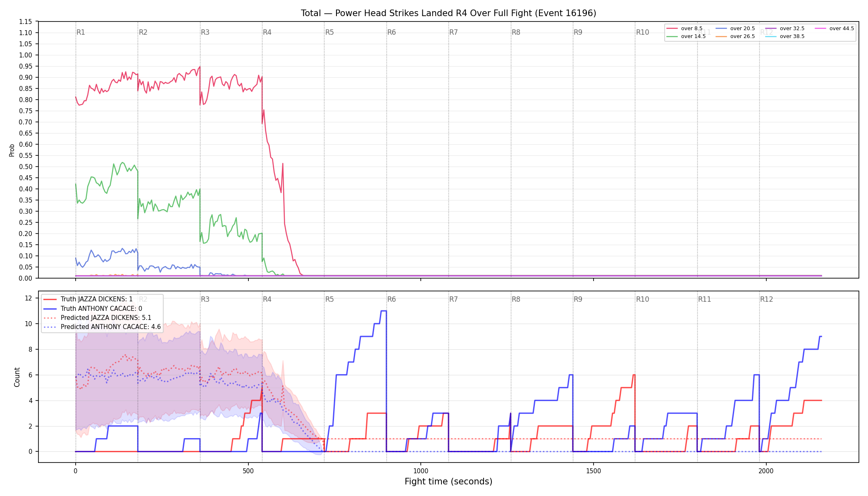Click the chart title mentioning Event 16196

(x=448, y=13)
